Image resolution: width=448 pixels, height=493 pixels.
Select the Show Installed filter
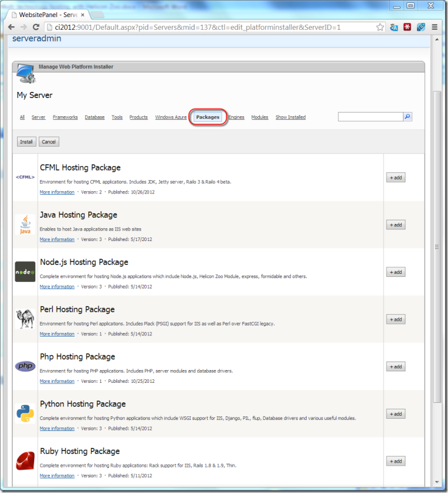pyautogui.click(x=290, y=117)
